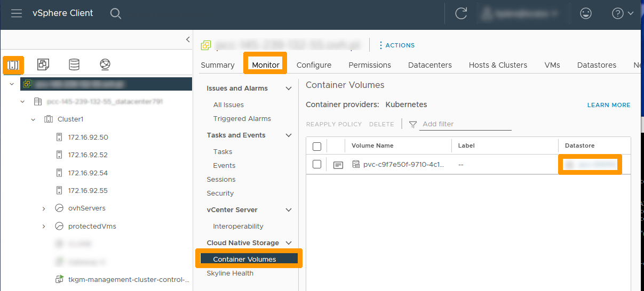Click the host icon beside 172.16.92.54

59,173
